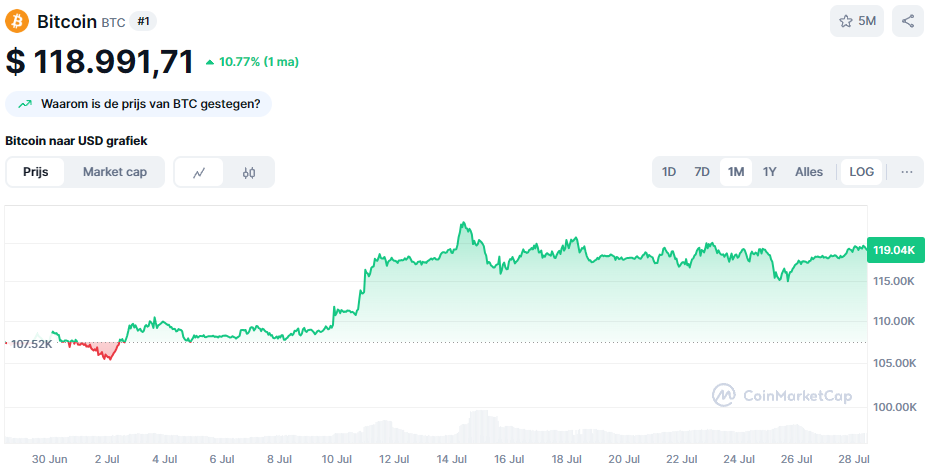Click the Bitcoin name heading
Image resolution: width=928 pixels, height=465 pixels.
pos(67,21)
